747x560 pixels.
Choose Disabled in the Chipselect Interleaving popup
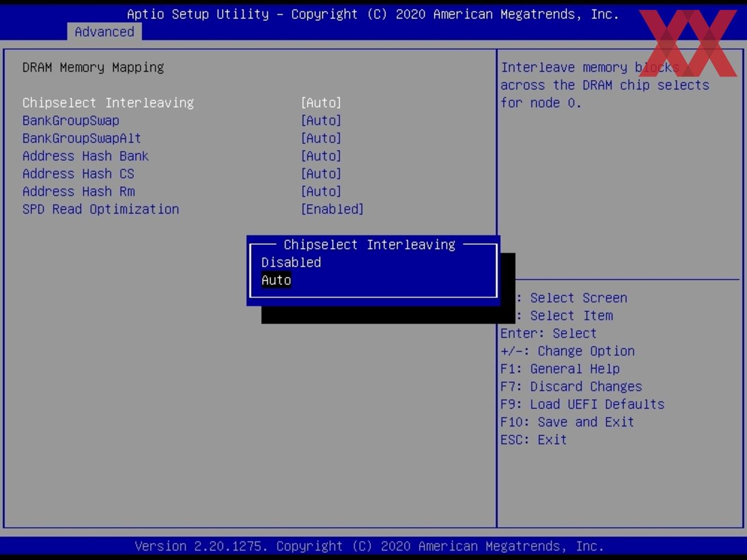291,262
